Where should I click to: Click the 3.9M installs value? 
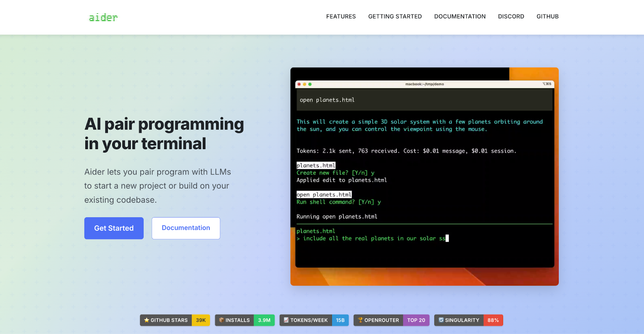pos(264,320)
